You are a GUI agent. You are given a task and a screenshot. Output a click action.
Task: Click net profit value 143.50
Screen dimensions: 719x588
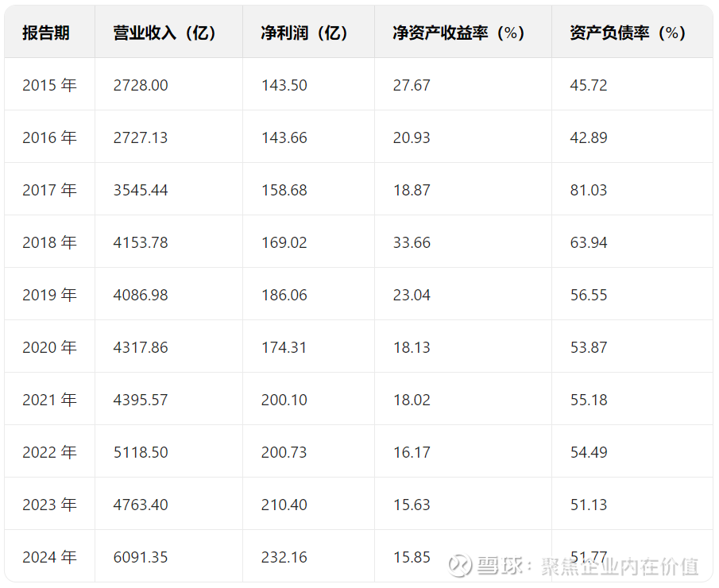[284, 85]
